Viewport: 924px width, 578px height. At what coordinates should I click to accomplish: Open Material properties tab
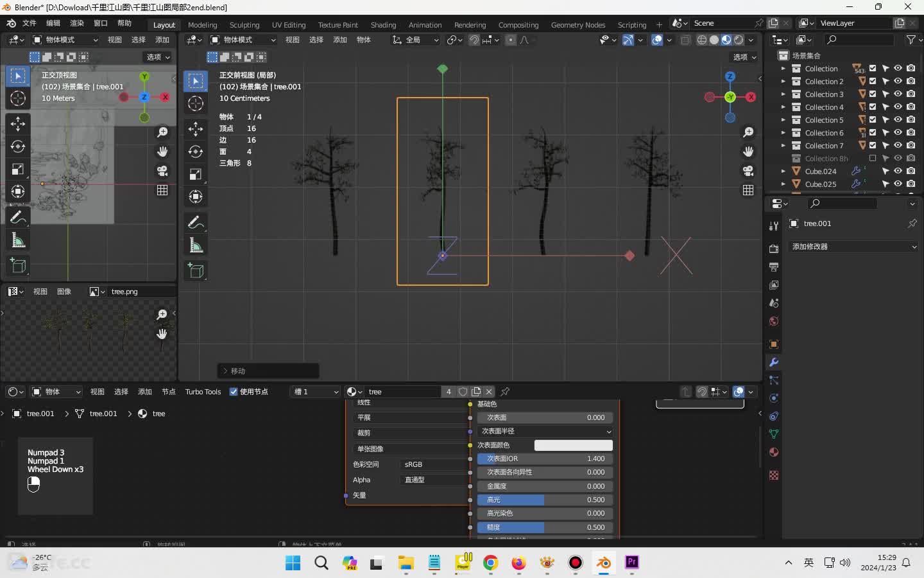(x=774, y=452)
